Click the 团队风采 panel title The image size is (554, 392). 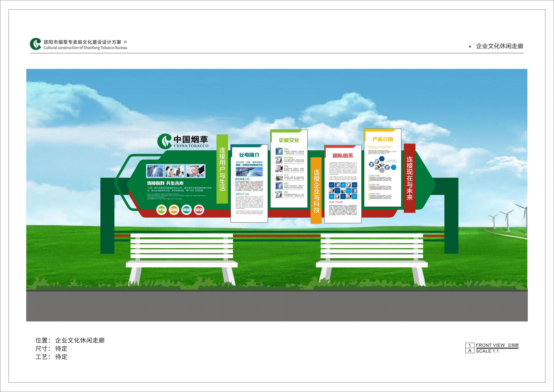click(343, 156)
